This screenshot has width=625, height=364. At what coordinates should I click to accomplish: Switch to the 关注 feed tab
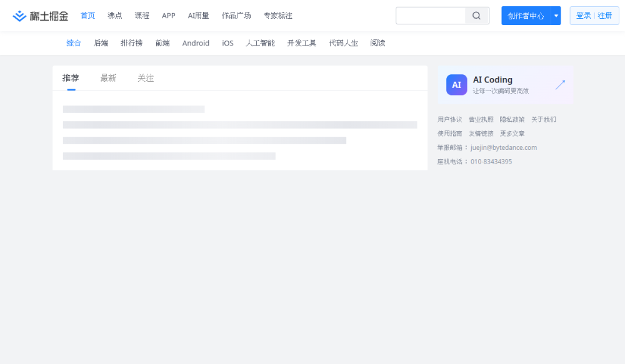(x=146, y=78)
